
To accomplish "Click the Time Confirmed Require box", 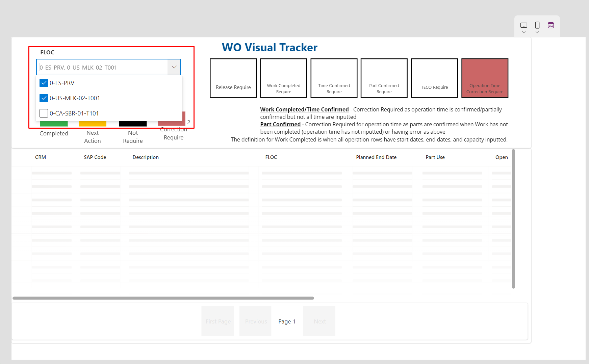I will click(334, 78).
